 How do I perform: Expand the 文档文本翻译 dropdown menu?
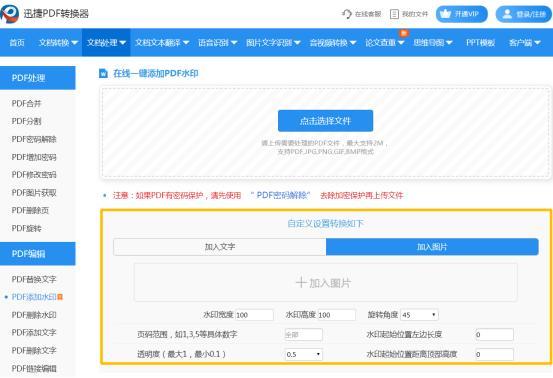[x=162, y=43]
